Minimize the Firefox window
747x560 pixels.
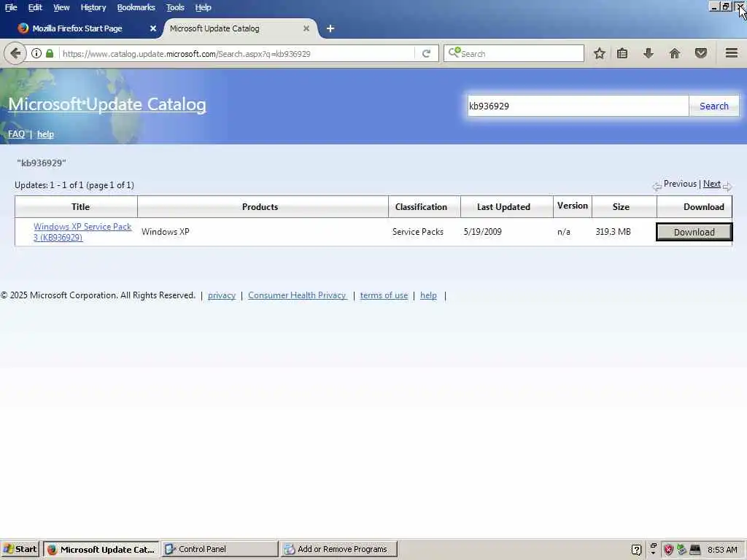(713, 7)
